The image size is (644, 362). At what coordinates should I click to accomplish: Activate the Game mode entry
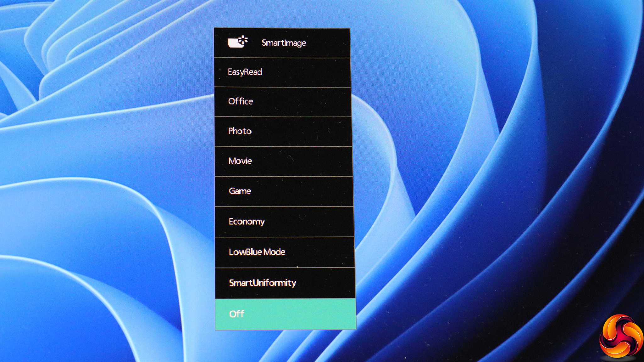pos(240,191)
